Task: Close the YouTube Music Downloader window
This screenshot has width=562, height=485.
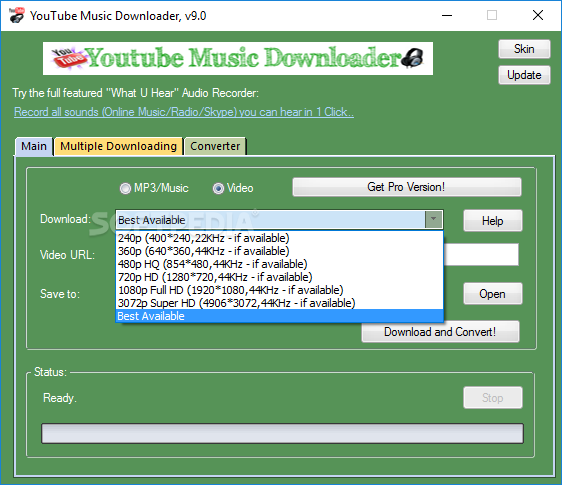Action: 538,15
